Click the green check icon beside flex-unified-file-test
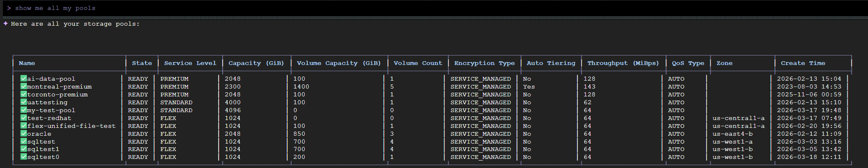 (x=24, y=125)
